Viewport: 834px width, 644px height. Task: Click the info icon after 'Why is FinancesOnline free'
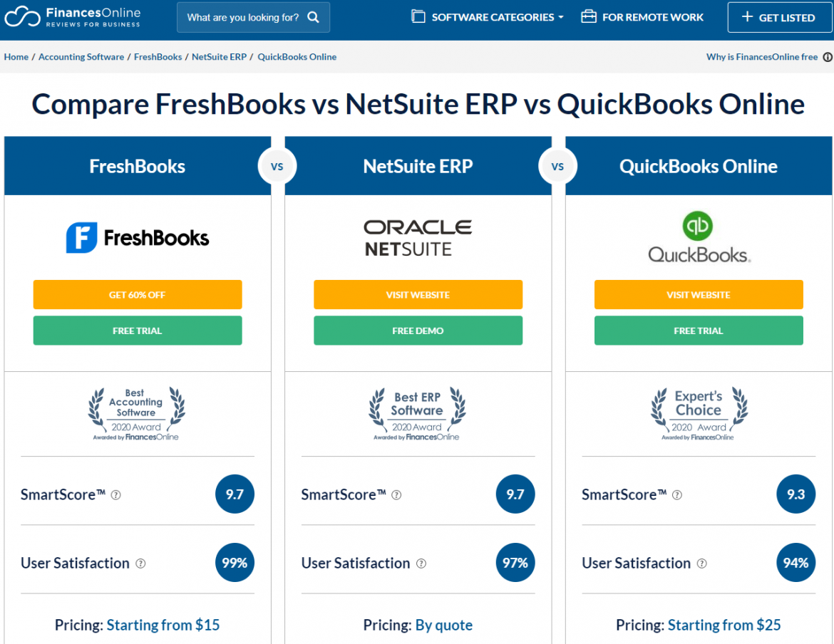tap(827, 56)
